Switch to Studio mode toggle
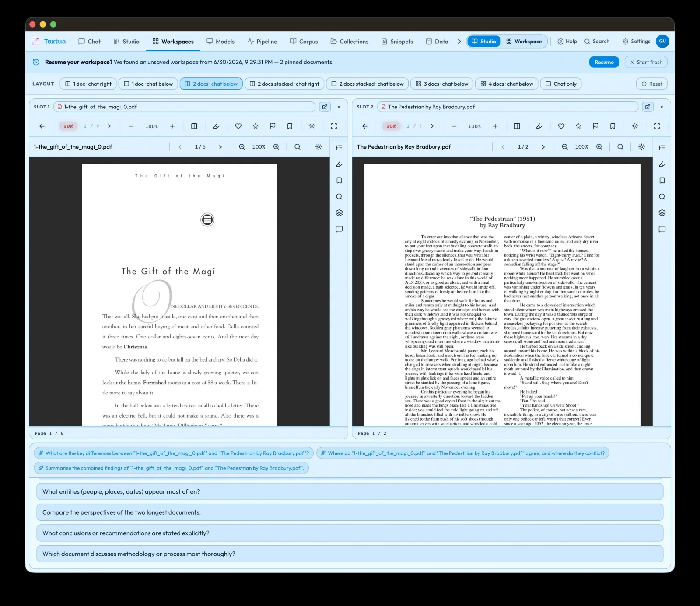This screenshot has width=700, height=606. pos(484,42)
